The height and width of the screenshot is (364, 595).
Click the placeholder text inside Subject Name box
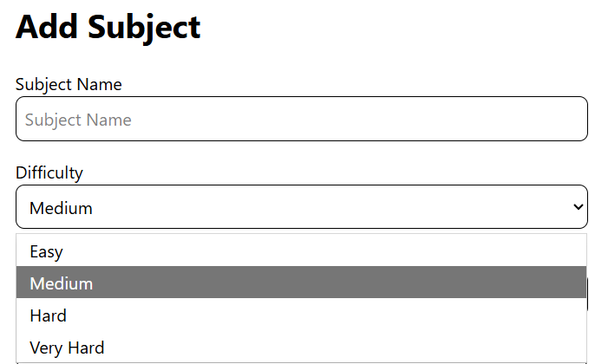78,120
